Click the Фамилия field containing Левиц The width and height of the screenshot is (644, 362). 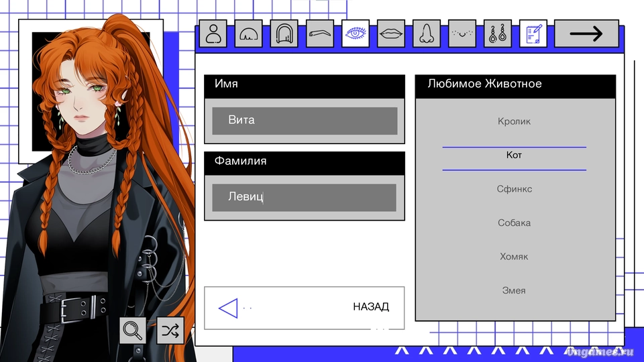coord(305,198)
